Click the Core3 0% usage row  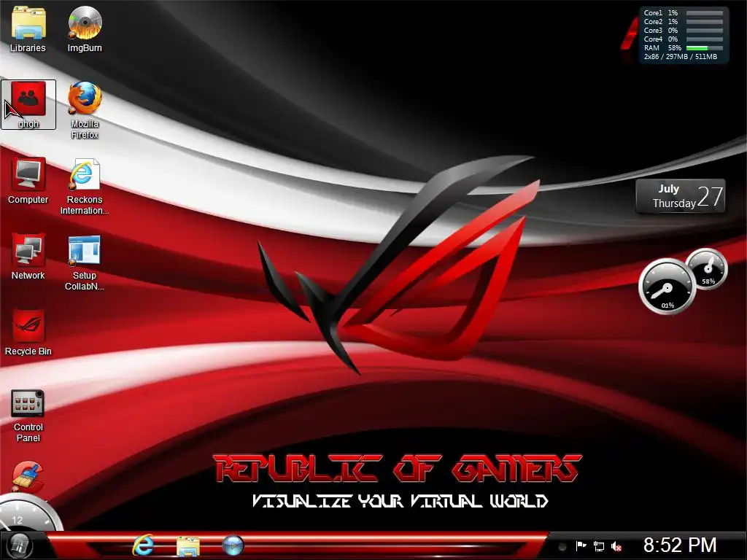pyautogui.click(x=683, y=31)
